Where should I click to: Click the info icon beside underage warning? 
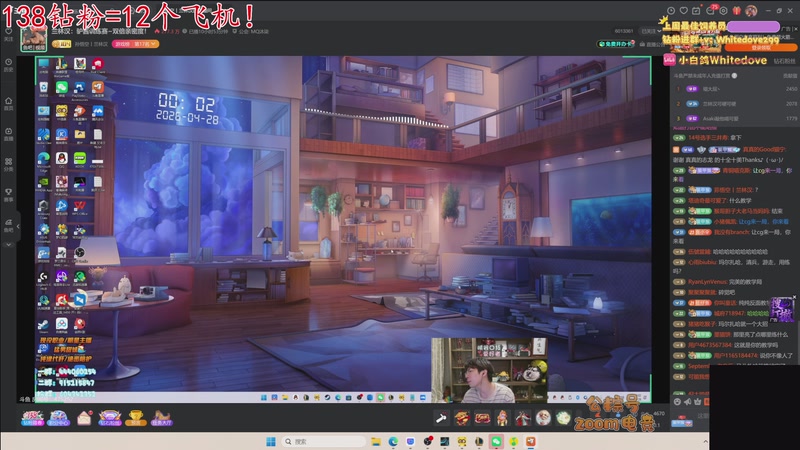(734, 76)
